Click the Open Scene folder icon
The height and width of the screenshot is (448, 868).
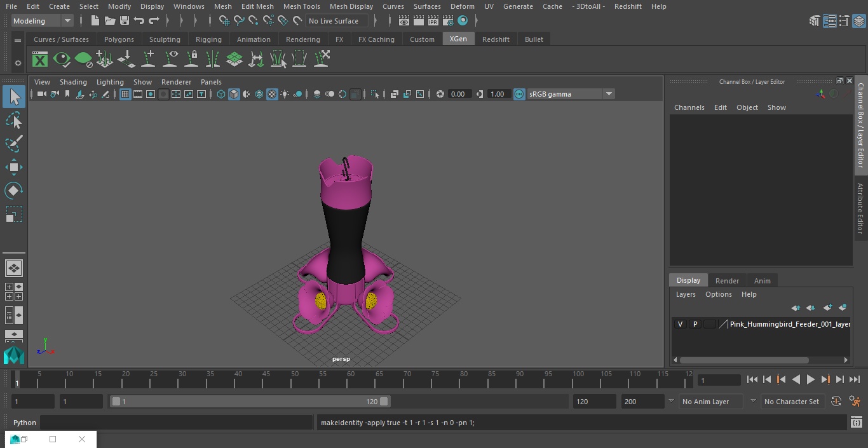coord(109,21)
